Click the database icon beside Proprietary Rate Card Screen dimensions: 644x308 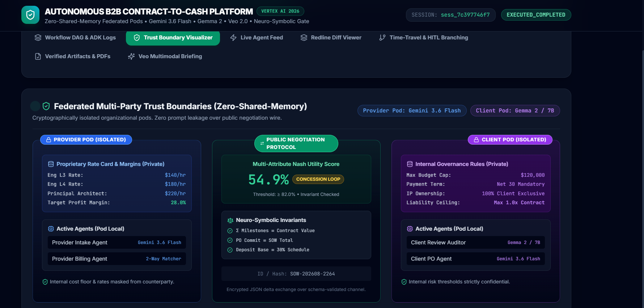click(51, 164)
